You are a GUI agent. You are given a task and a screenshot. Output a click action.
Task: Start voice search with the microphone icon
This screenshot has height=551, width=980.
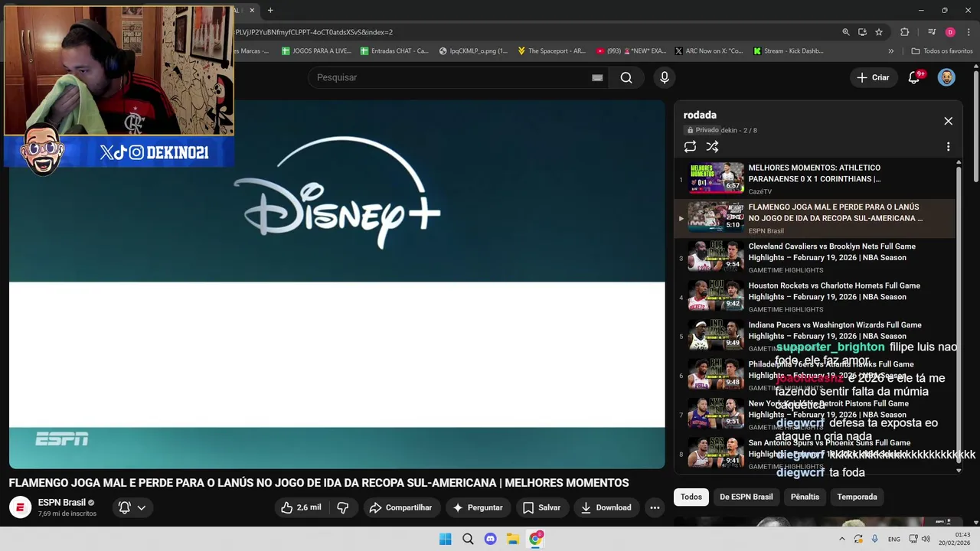[x=665, y=77]
